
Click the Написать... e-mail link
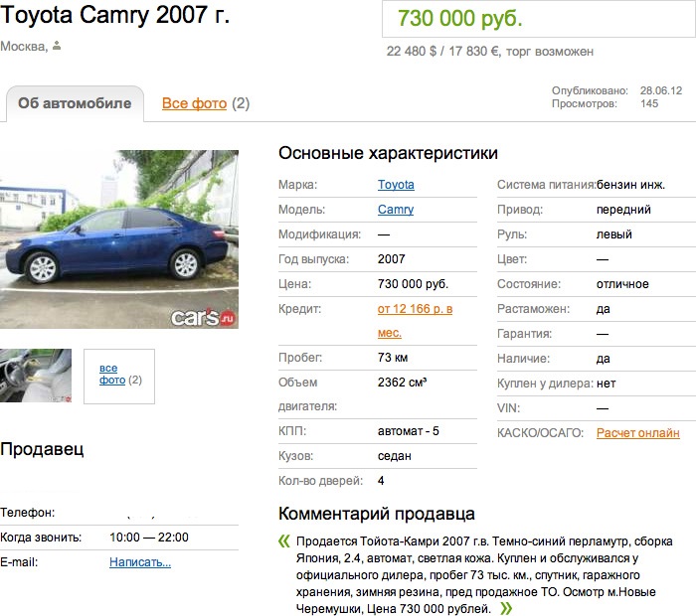pyautogui.click(x=140, y=562)
